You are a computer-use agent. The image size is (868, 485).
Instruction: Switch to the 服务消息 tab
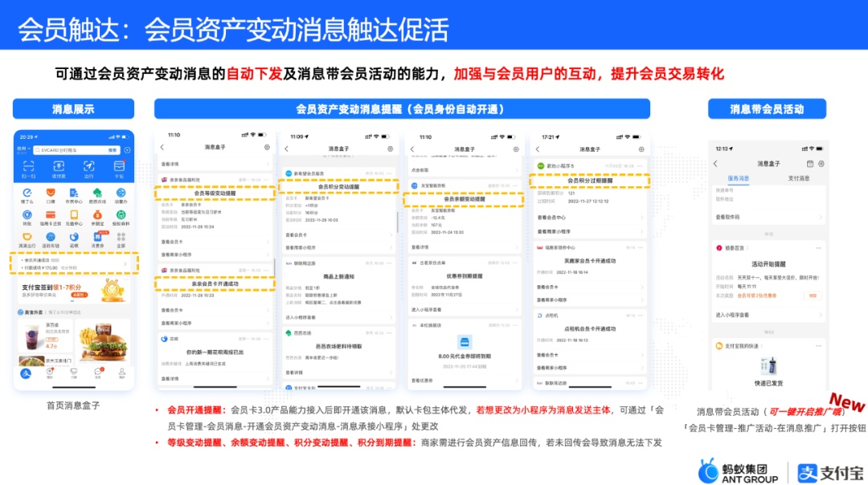pyautogui.click(x=738, y=178)
